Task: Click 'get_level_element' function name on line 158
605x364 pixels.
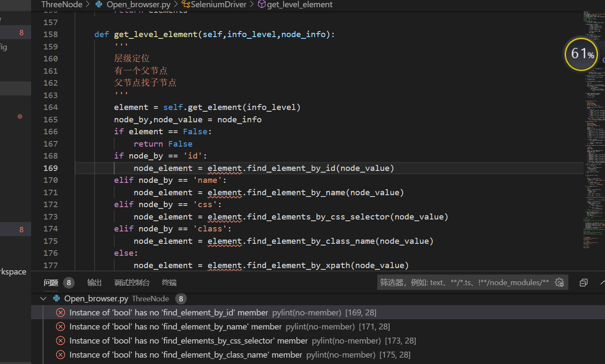Action: (x=156, y=35)
